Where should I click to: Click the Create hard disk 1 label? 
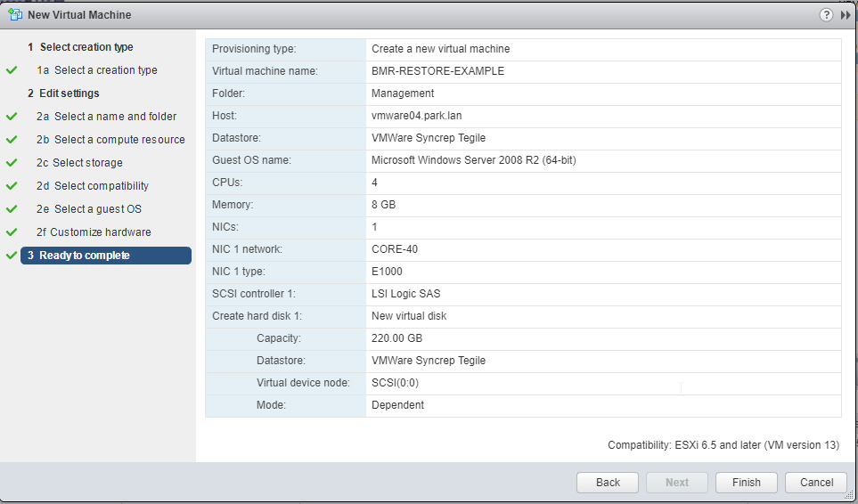click(257, 316)
